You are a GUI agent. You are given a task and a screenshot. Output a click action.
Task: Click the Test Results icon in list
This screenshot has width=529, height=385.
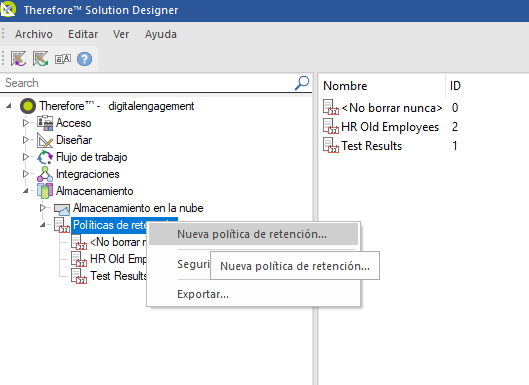[x=331, y=145]
